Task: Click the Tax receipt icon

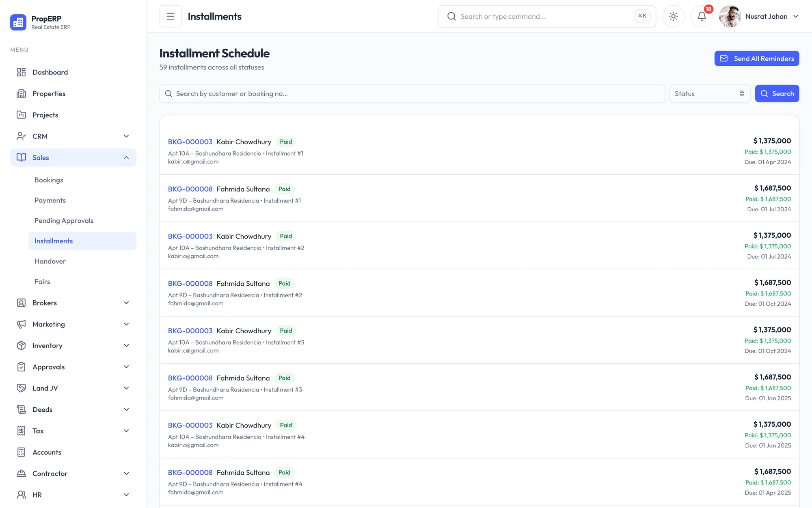Action: click(21, 431)
